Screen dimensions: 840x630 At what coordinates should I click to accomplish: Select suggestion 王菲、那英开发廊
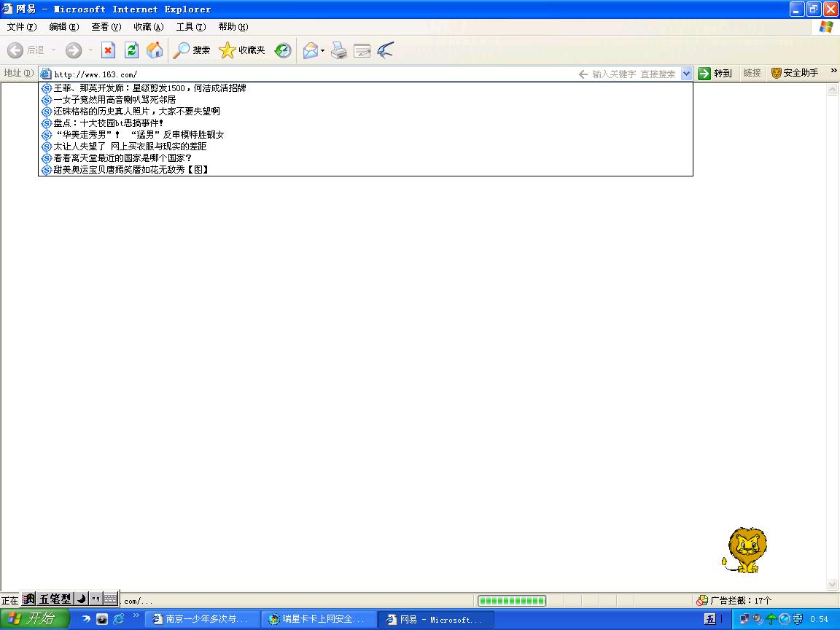tap(365, 87)
